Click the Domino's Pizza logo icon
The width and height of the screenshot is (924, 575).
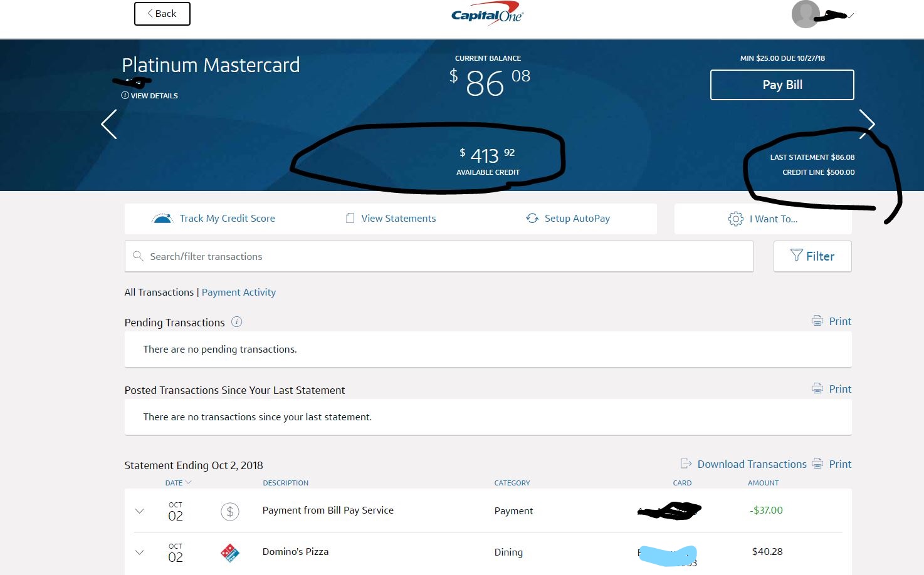point(230,552)
